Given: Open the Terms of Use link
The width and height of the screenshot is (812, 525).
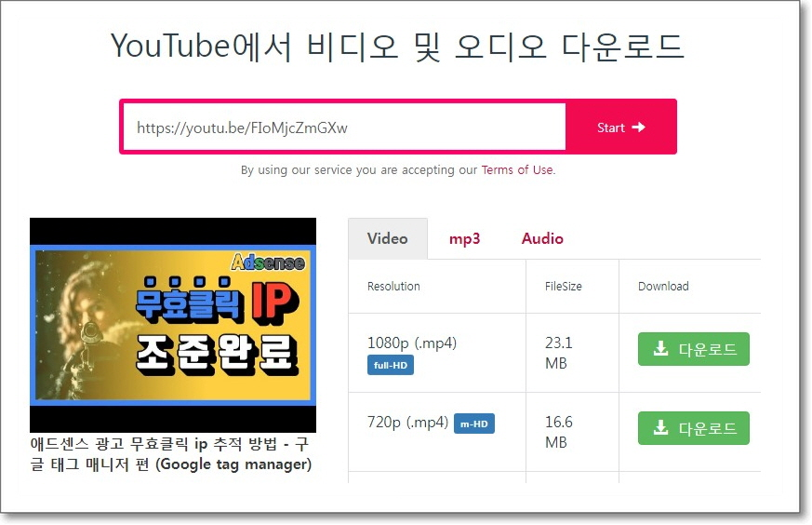Looking at the screenshot, I should click(517, 170).
